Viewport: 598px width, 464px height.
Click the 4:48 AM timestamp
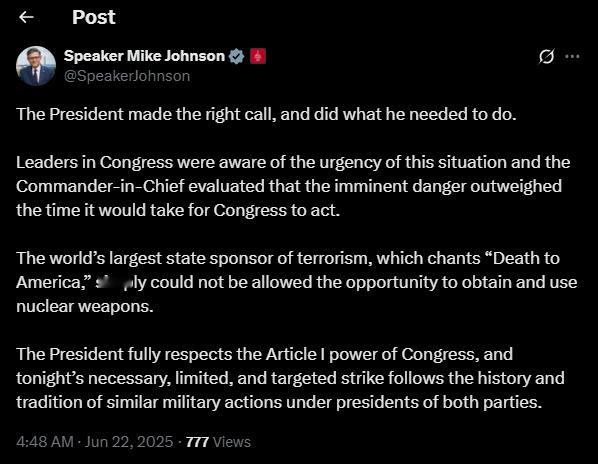pyautogui.click(x=45, y=442)
